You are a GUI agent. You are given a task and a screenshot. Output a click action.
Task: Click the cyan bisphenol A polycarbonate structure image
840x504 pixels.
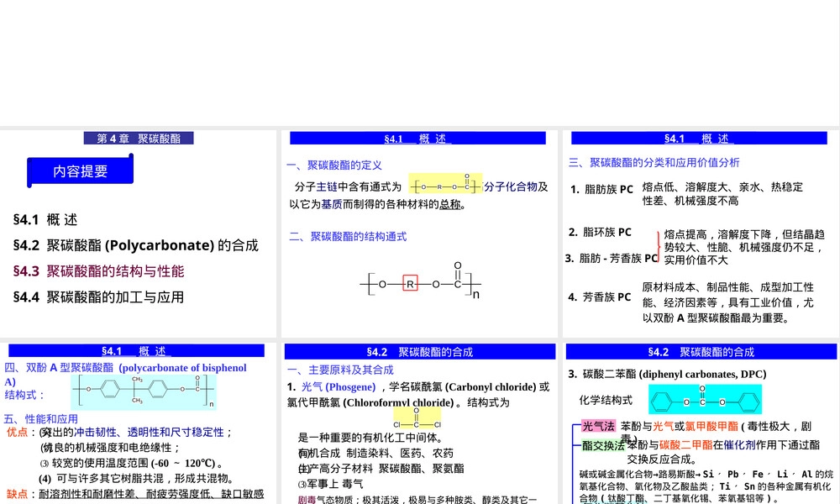(x=144, y=392)
